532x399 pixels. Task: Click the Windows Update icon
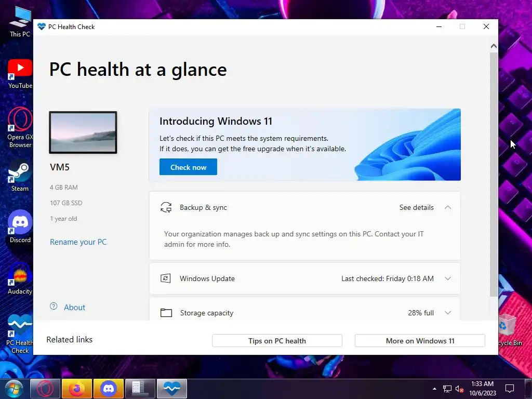166,278
